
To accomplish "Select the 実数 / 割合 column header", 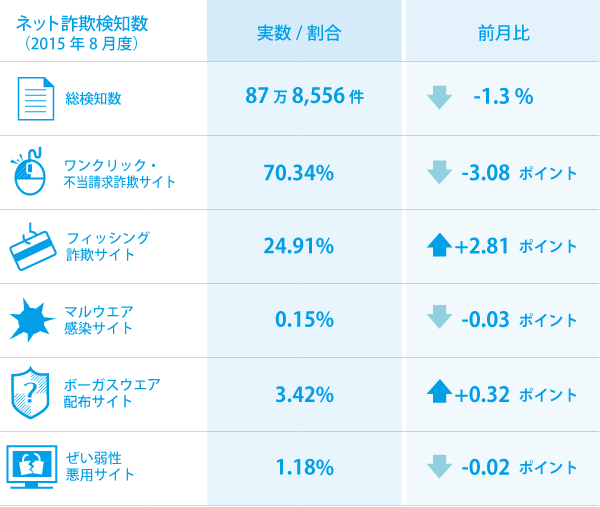I will coord(298,33).
